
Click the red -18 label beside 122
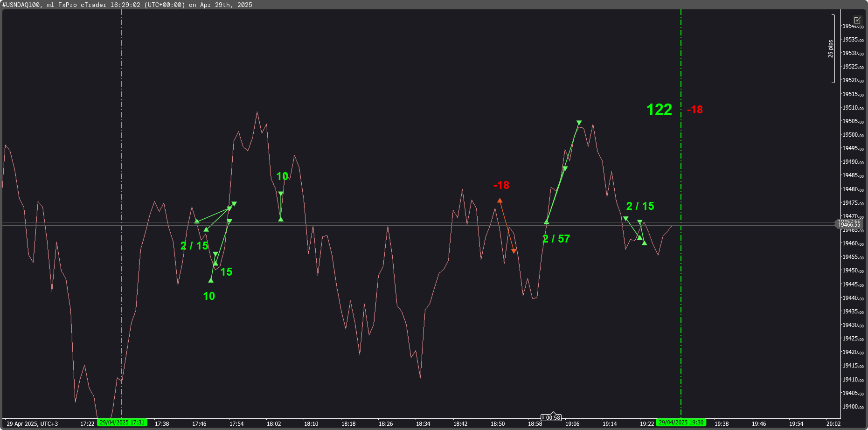(695, 110)
